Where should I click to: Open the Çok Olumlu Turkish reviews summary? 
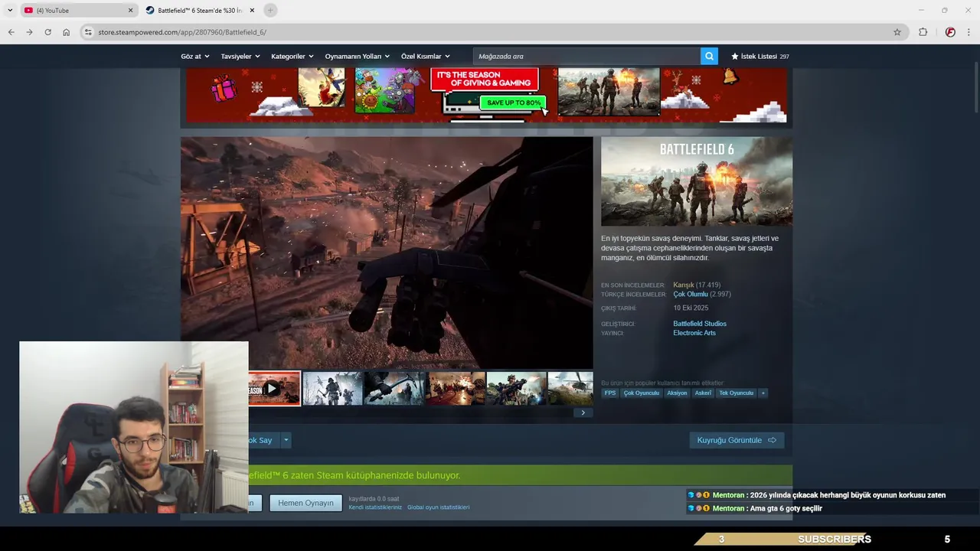pyautogui.click(x=691, y=294)
